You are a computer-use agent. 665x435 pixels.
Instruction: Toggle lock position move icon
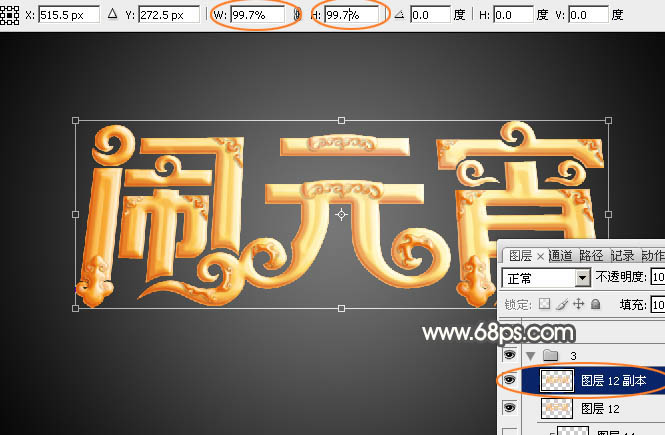coord(578,304)
